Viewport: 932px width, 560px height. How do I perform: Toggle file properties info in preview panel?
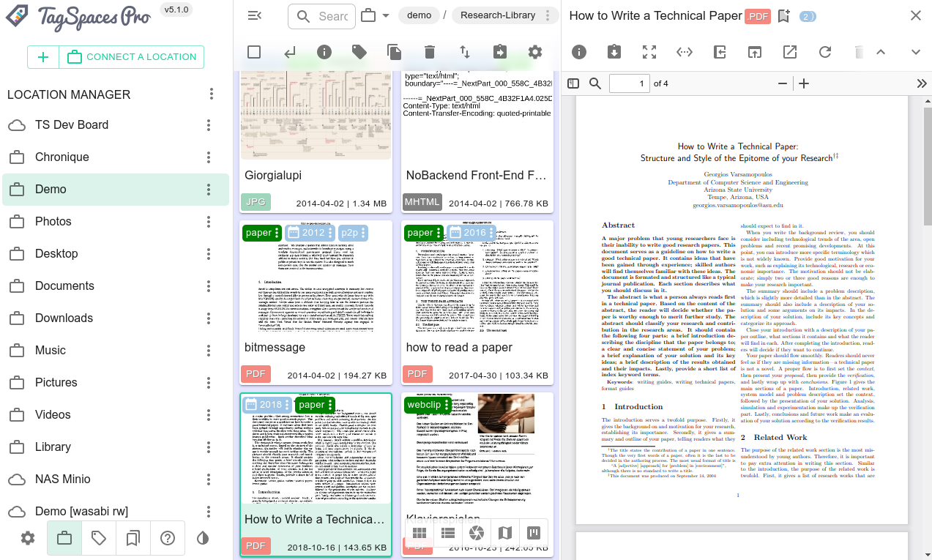(x=579, y=52)
